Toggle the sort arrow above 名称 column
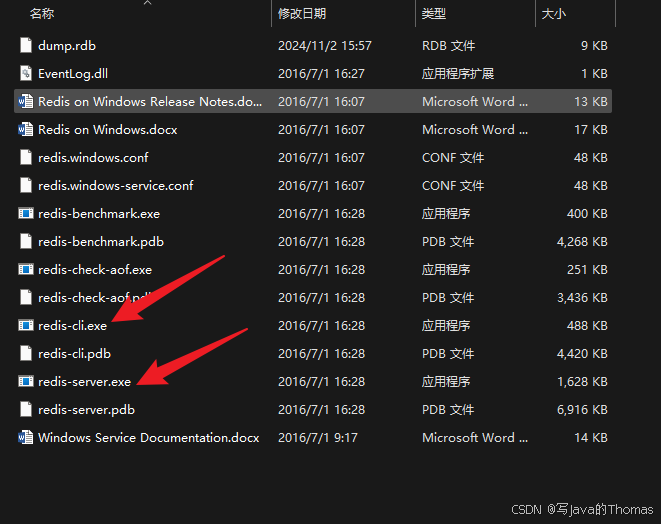The height and width of the screenshot is (524, 661). (x=148, y=3)
